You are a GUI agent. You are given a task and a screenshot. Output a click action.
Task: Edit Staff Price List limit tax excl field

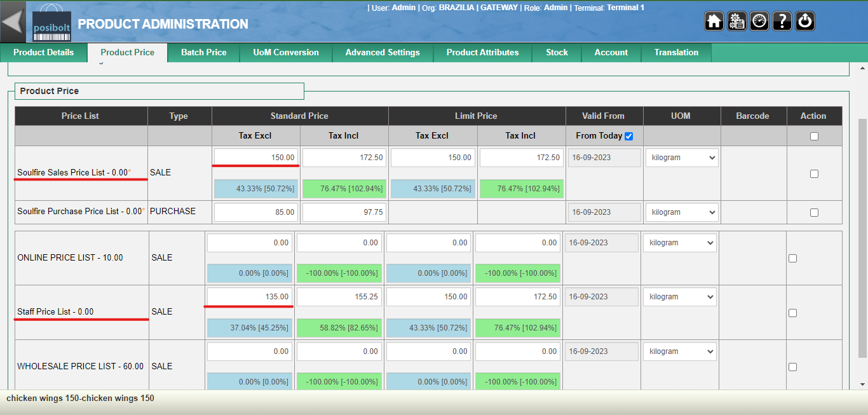point(429,297)
